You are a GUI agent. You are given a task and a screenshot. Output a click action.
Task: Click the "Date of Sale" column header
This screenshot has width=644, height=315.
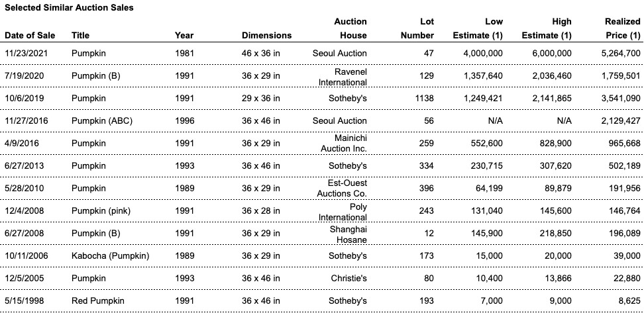click(x=30, y=35)
